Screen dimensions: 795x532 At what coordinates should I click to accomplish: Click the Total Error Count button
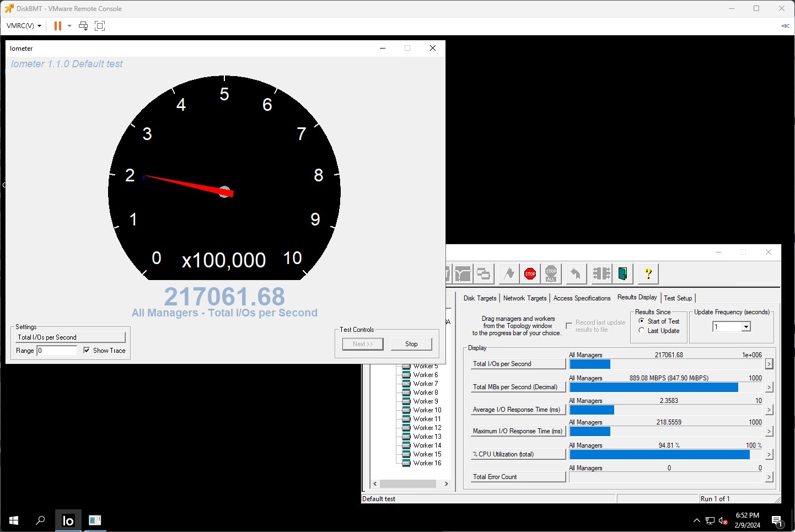click(518, 477)
